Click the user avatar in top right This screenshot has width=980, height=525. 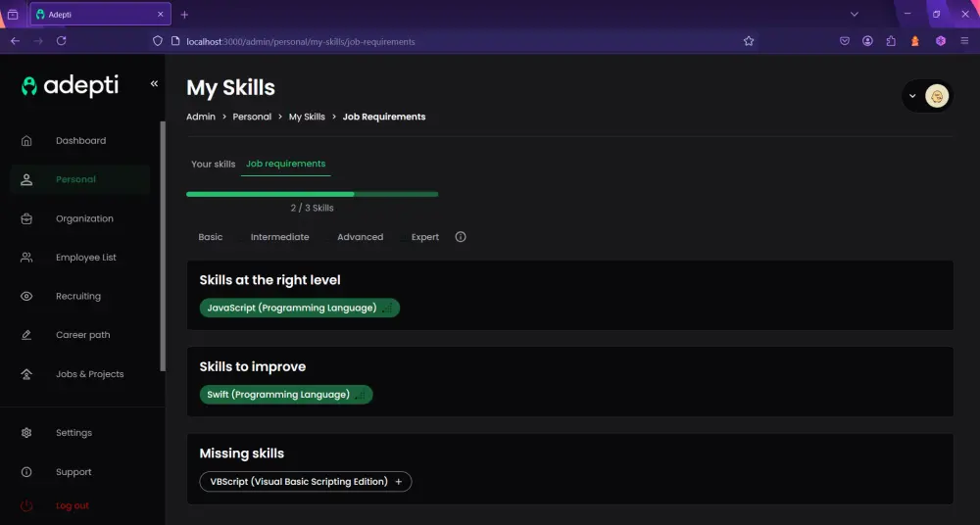pos(937,96)
